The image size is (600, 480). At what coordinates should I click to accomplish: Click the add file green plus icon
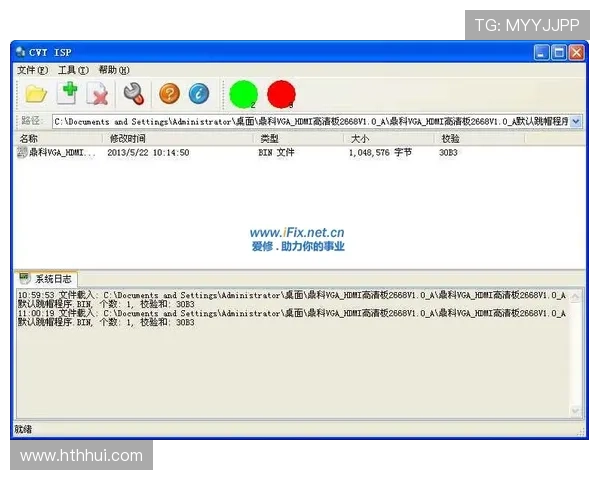(68, 94)
